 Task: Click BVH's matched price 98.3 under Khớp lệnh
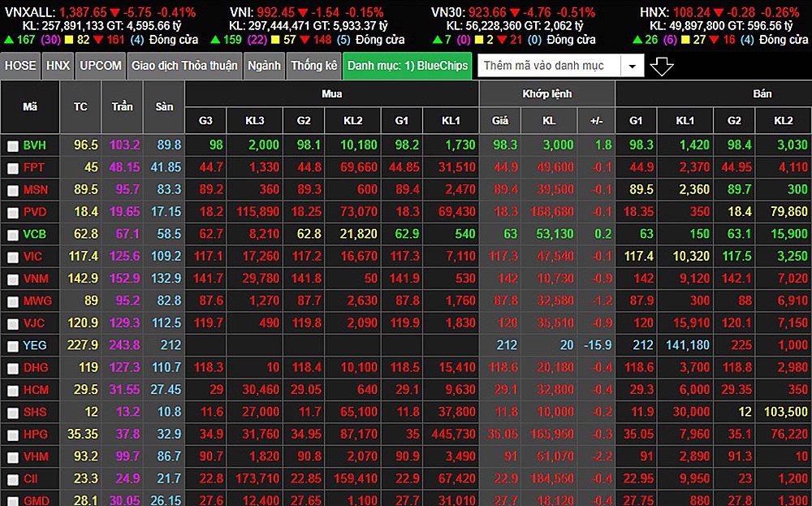pyautogui.click(x=505, y=145)
